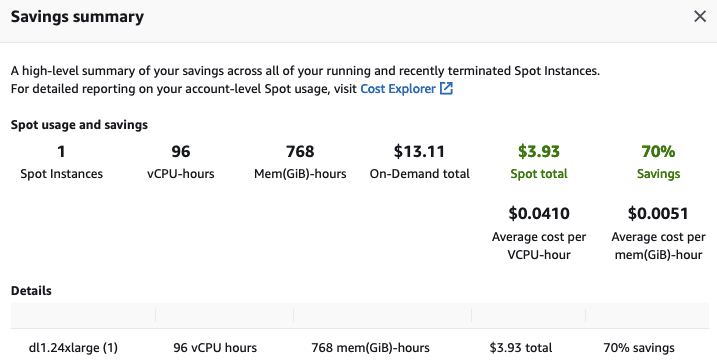This screenshot has height=361, width=717.
Task: Click the green 70% Savings figure
Action: point(658,151)
